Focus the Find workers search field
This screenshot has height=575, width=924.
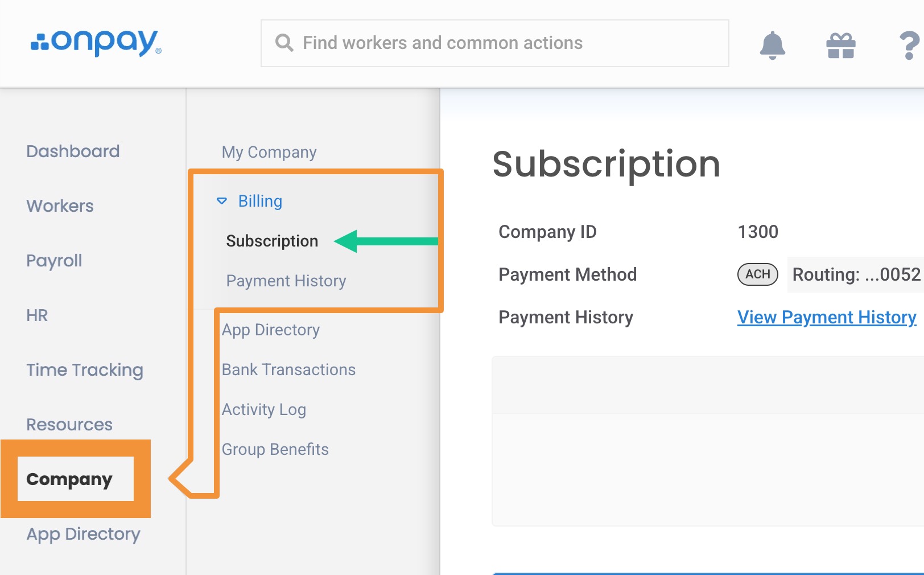[494, 43]
